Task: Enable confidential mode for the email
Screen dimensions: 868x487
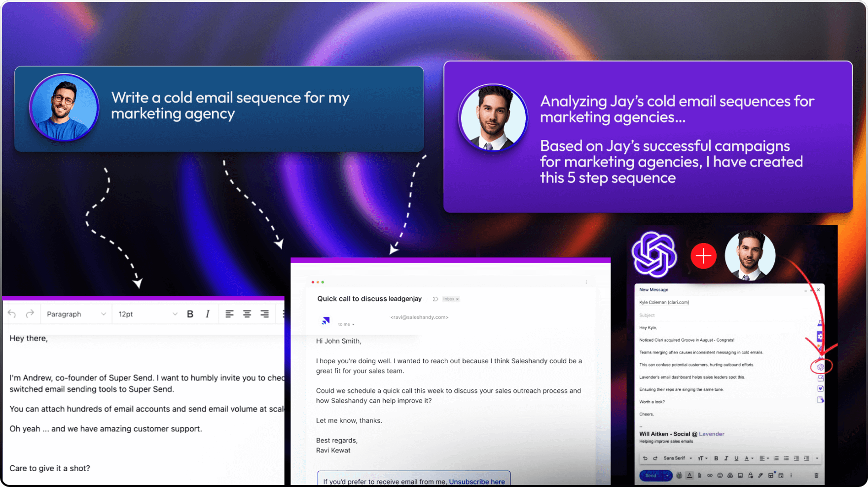Action: [751, 476]
